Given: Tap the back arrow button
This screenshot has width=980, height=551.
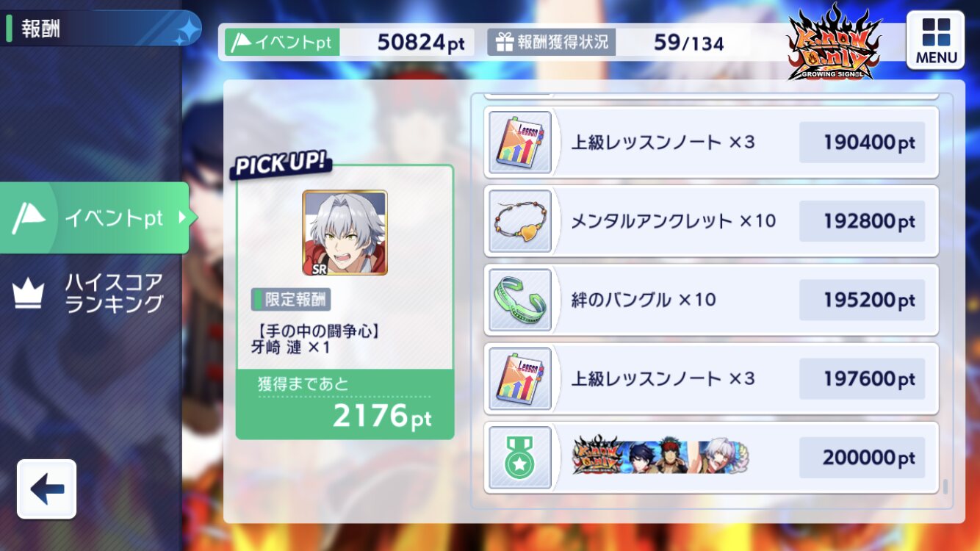Looking at the screenshot, I should click(47, 489).
